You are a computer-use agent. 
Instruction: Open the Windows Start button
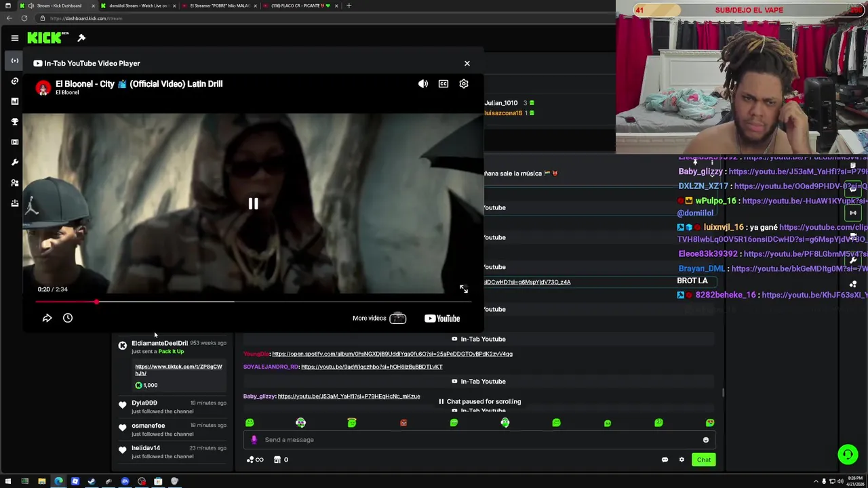click(8, 481)
